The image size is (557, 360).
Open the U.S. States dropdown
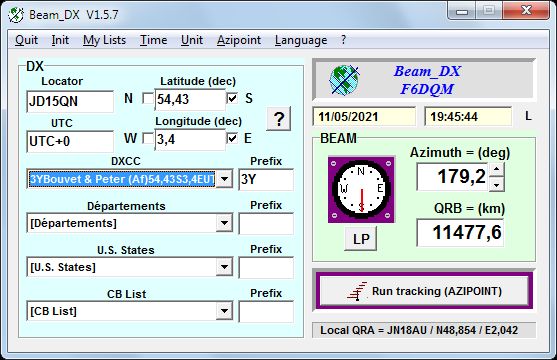pyautogui.click(x=224, y=267)
